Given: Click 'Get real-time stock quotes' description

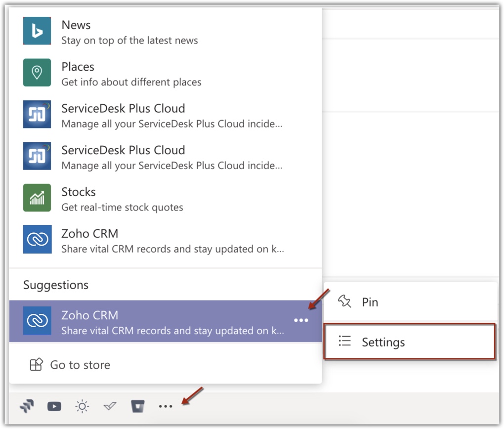Looking at the screenshot, I should (x=122, y=208).
